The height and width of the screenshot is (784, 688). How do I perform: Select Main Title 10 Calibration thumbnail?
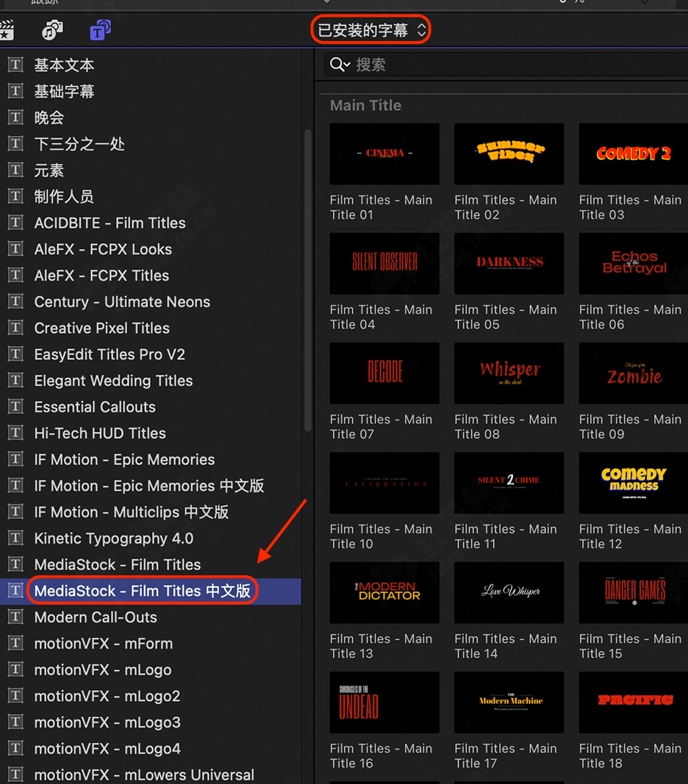tap(384, 483)
